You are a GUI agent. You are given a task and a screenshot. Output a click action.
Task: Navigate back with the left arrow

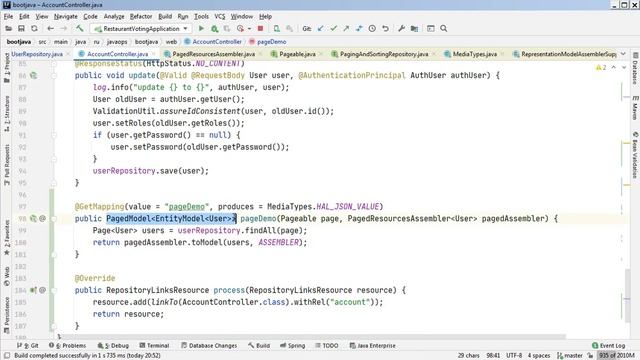50,29
